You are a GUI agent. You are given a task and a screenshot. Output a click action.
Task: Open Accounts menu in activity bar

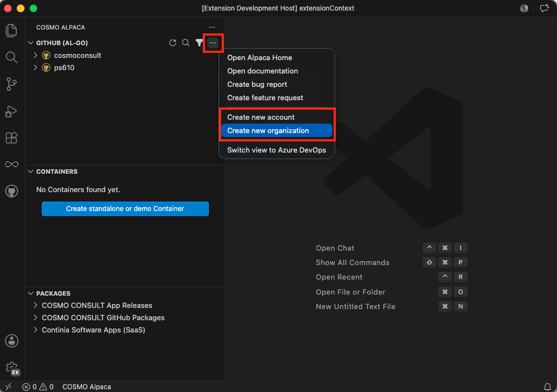(11, 341)
